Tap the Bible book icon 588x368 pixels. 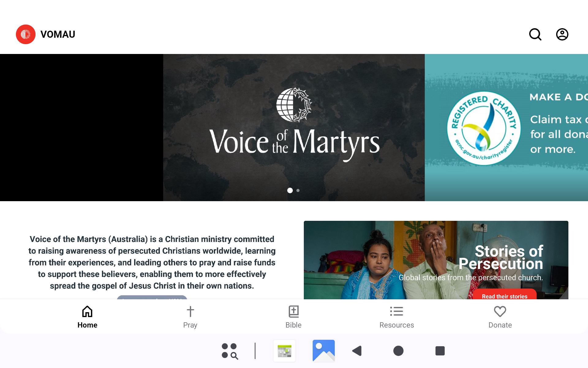coord(293,312)
